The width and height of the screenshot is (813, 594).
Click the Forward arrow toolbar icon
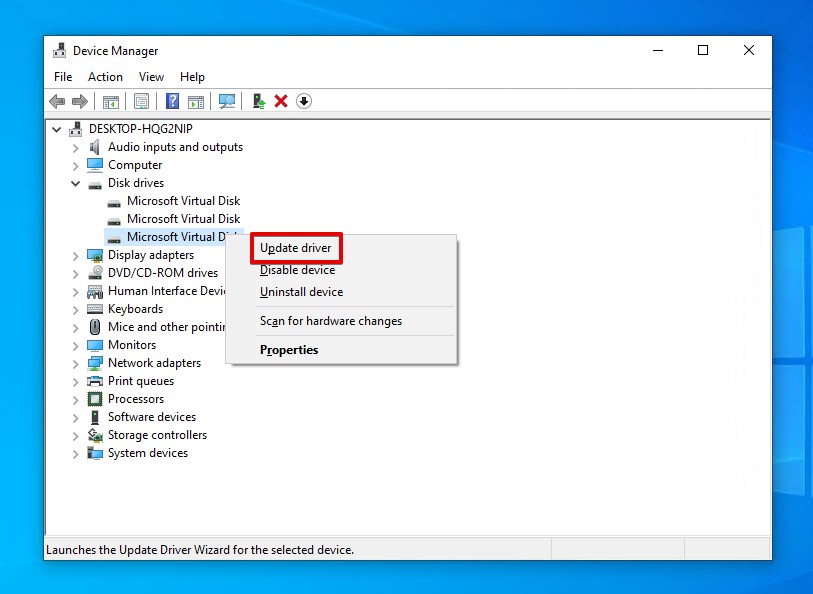[x=80, y=101]
